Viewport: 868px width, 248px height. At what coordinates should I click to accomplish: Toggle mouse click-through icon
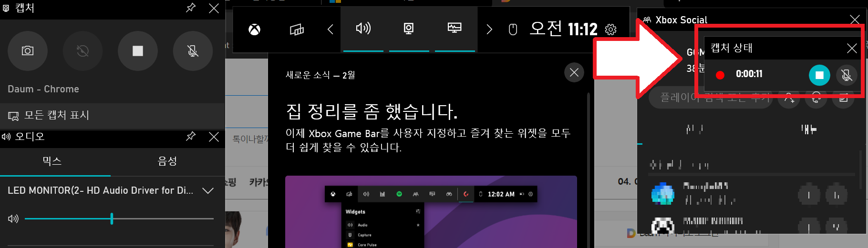coord(513,30)
